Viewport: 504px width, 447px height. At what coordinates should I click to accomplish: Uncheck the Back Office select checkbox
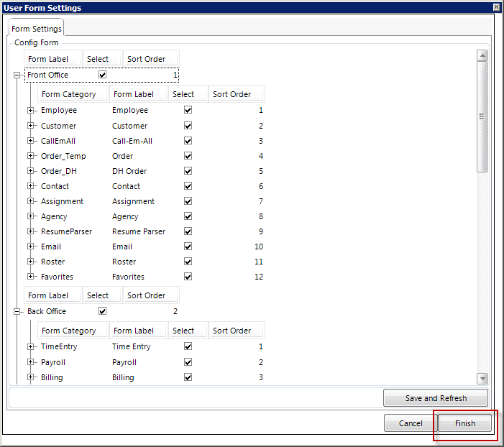point(102,311)
